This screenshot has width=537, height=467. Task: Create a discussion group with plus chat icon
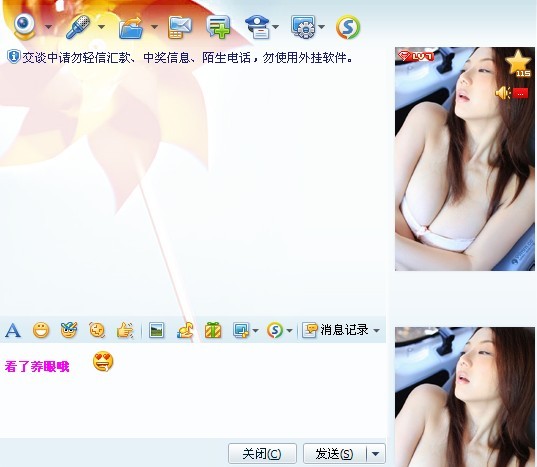coord(218,27)
